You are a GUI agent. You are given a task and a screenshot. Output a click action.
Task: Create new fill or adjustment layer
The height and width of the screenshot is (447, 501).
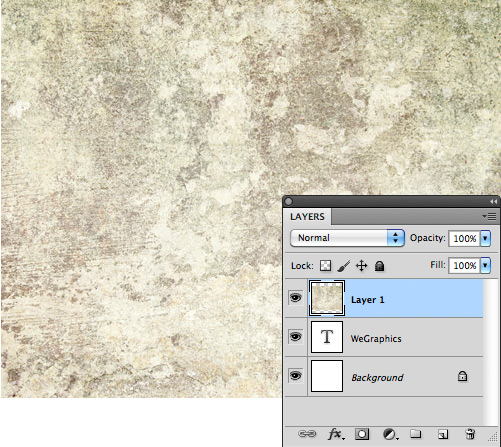[390, 434]
